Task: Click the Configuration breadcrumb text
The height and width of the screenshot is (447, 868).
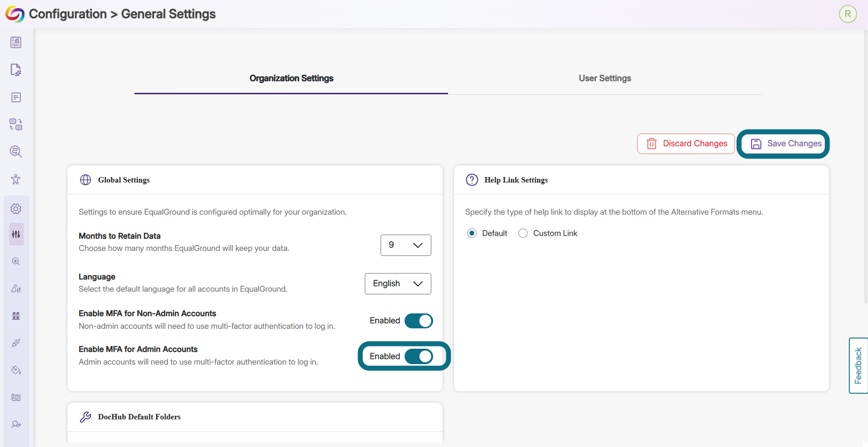Action: pyautogui.click(x=68, y=14)
